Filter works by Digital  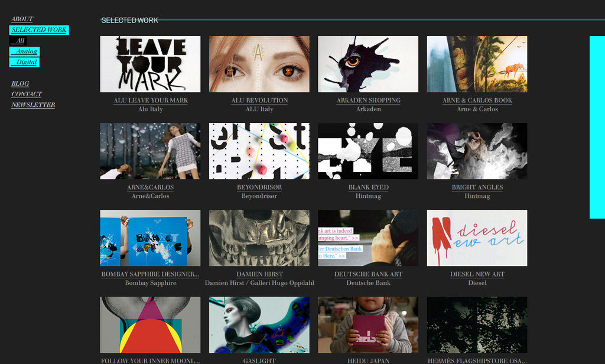25,62
